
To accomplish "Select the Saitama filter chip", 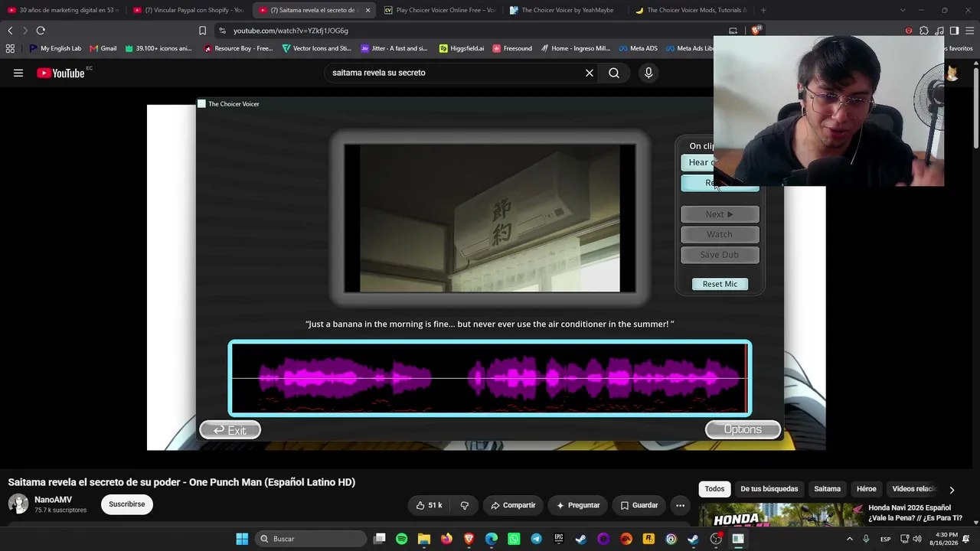I will [x=827, y=489].
